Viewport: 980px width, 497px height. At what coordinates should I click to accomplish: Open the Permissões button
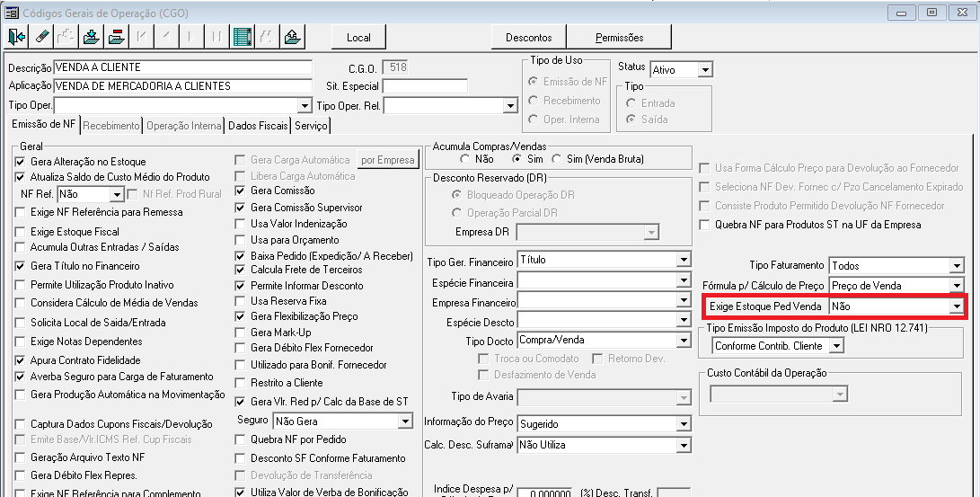[x=620, y=38]
